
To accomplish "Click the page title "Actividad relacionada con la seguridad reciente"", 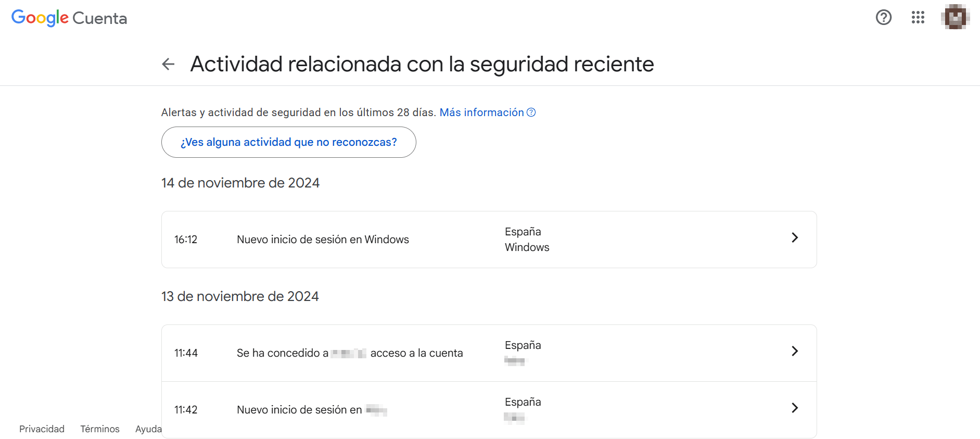I will [422, 64].
